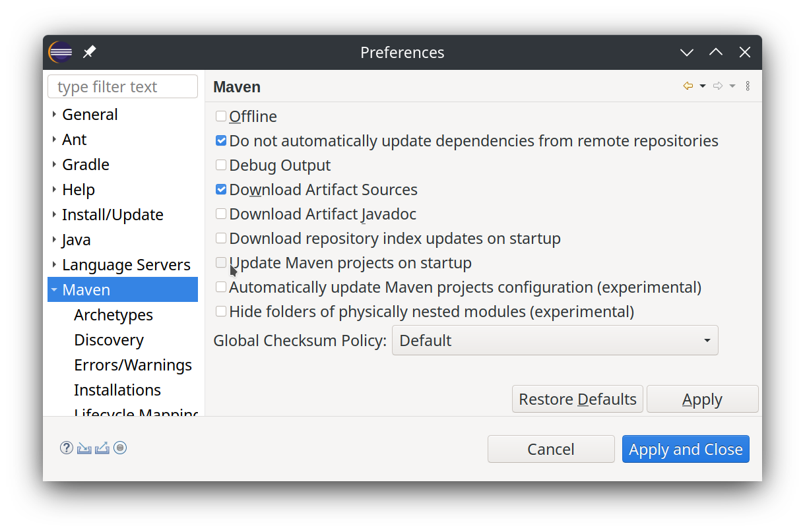Click the type filter text field
The width and height of the screenshot is (805, 532).
click(123, 86)
